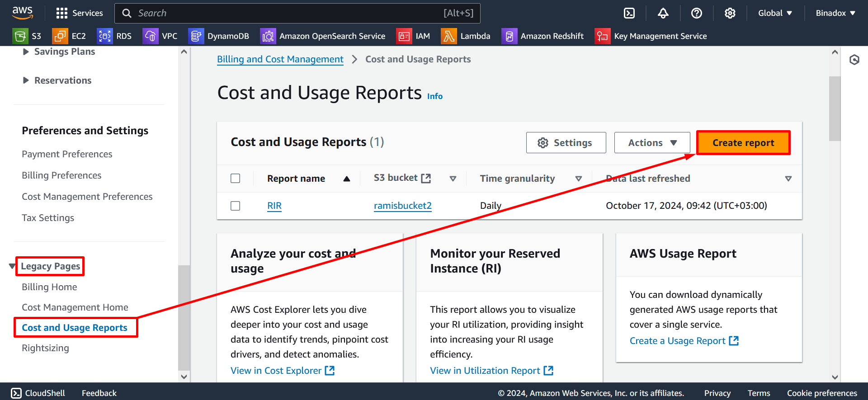Screen dimensions: 868x400
Task: Open the EC2 shortcut icon
Action: (x=60, y=36)
